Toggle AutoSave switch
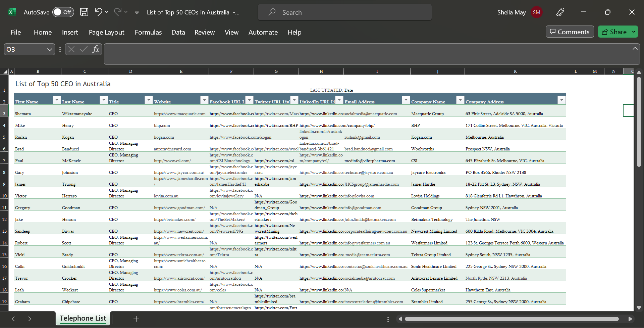 point(63,12)
